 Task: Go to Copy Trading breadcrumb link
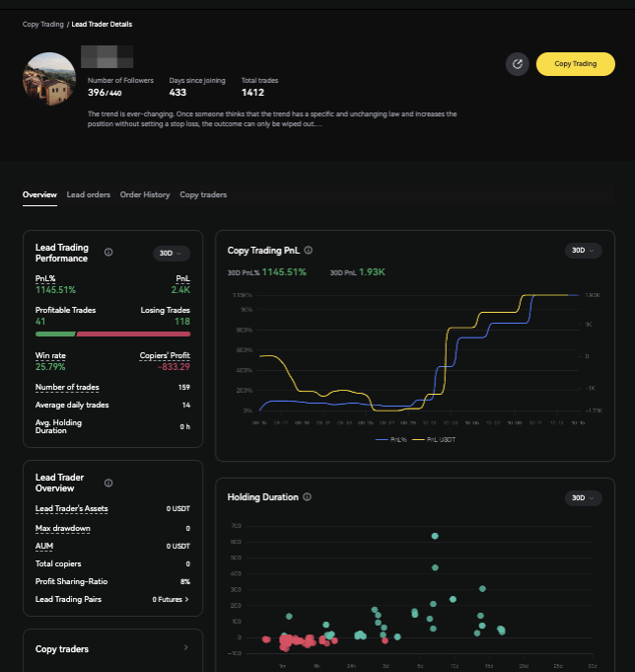(x=42, y=24)
